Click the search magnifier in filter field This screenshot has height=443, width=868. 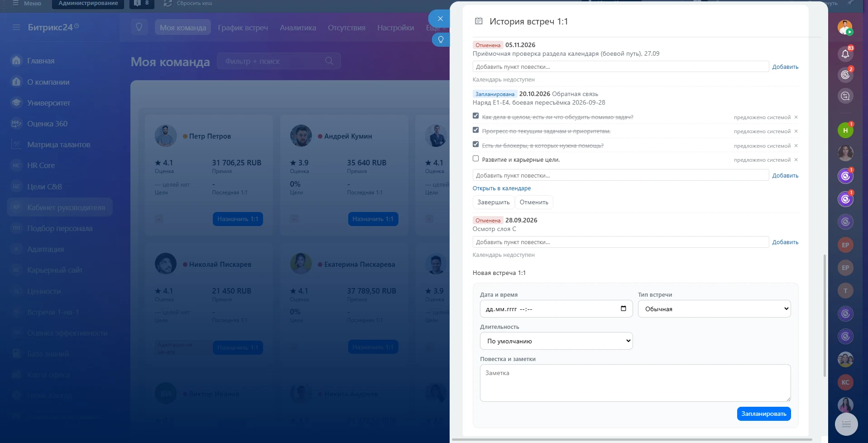point(329,61)
